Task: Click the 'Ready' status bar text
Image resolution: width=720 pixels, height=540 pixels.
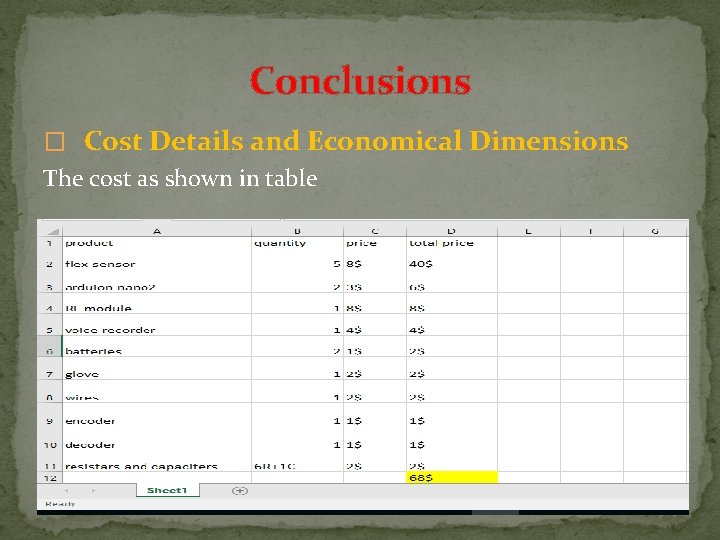Action: [60, 504]
